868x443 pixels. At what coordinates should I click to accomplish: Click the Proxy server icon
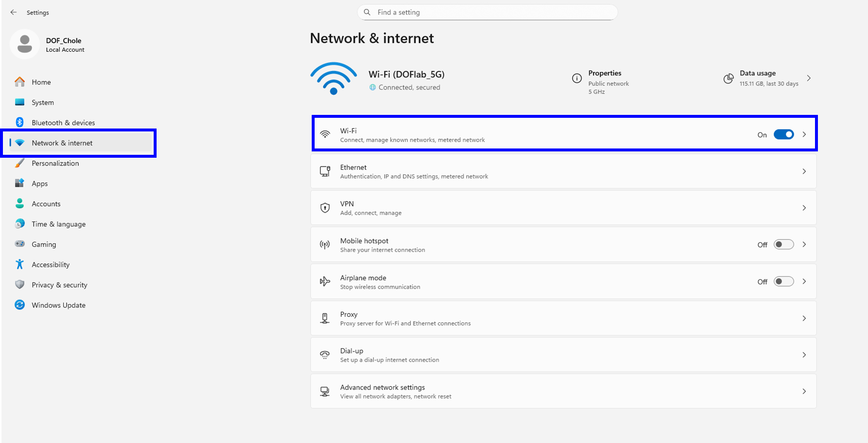pos(325,318)
